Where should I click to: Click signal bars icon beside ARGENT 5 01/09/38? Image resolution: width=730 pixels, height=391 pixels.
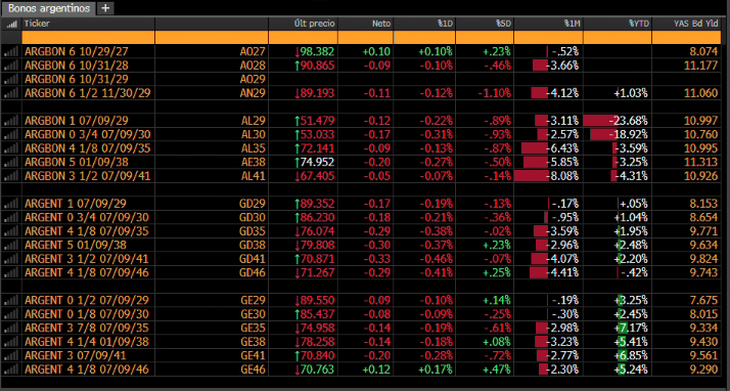click(12, 245)
